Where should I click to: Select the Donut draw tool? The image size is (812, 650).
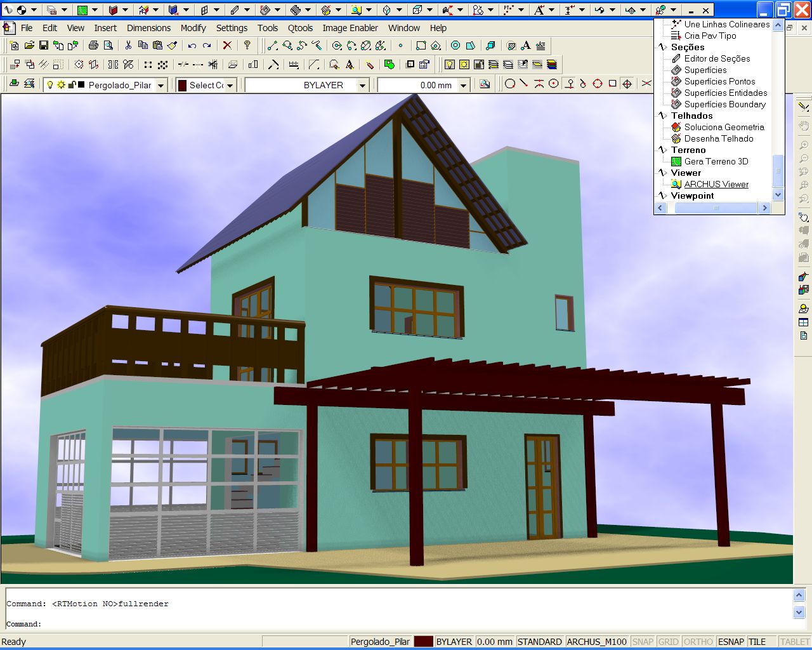tap(455, 46)
